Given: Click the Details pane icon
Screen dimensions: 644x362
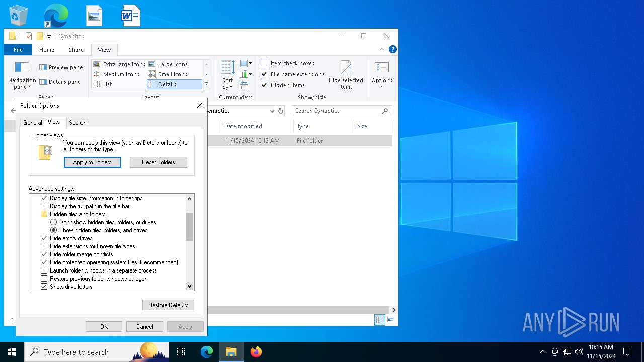Looking at the screenshot, I should 43,82.
